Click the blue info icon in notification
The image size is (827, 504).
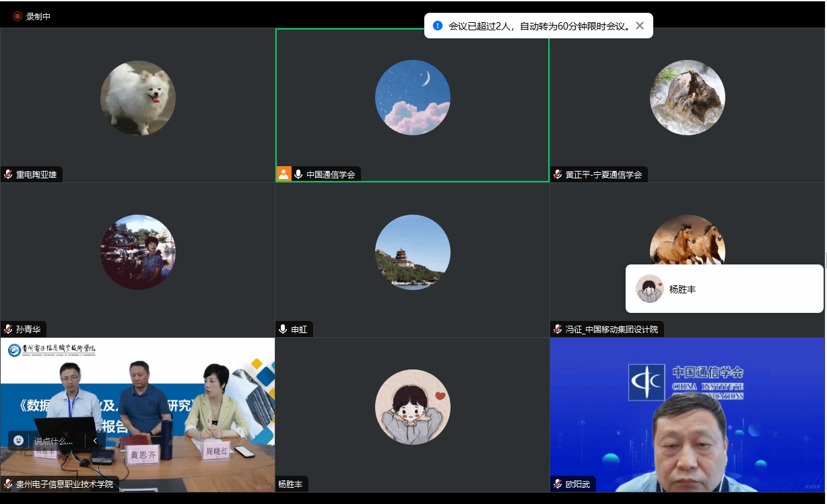tap(438, 26)
